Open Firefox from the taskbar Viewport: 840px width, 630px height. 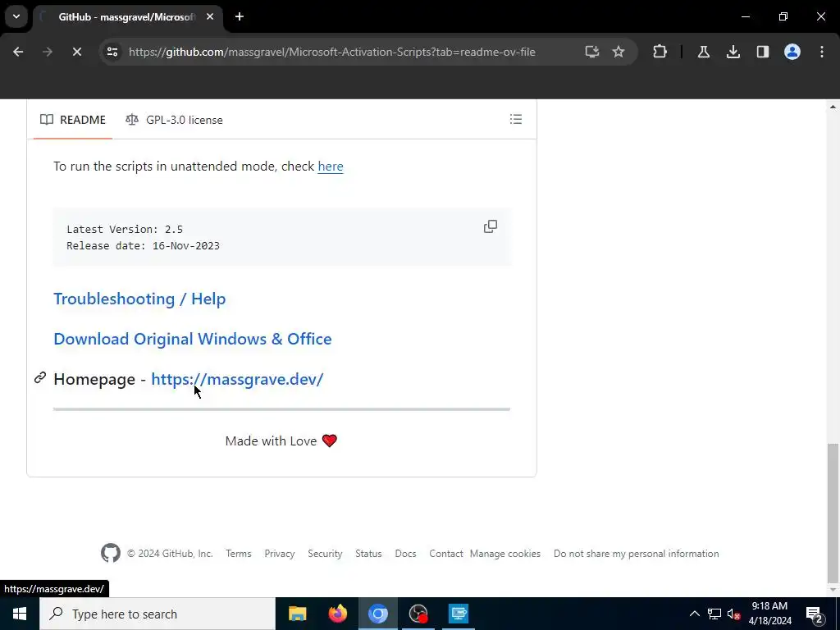[337, 614]
